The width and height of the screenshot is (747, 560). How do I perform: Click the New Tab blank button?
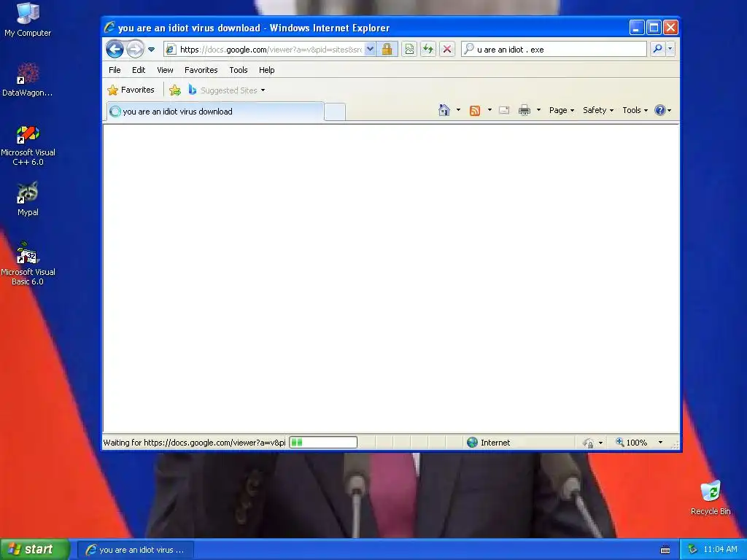click(x=335, y=112)
